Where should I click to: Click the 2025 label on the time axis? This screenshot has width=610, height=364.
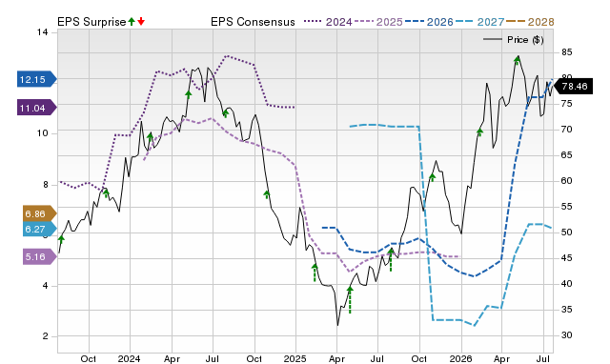pos(295,358)
